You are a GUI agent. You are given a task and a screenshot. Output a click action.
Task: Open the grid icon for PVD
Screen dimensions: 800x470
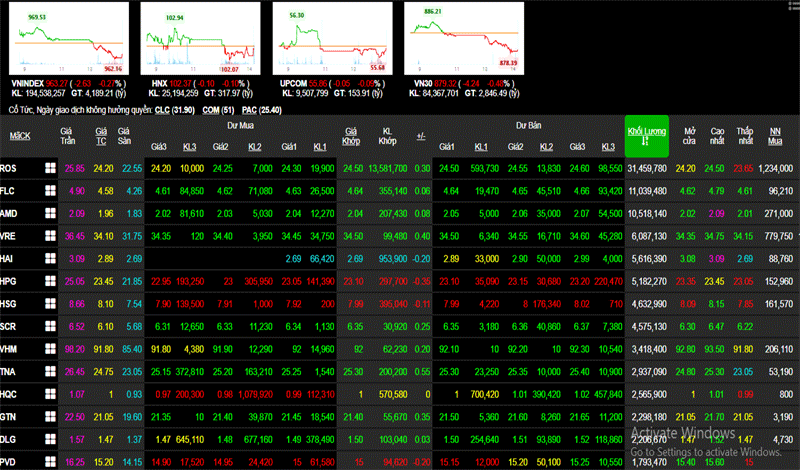tap(50, 462)
